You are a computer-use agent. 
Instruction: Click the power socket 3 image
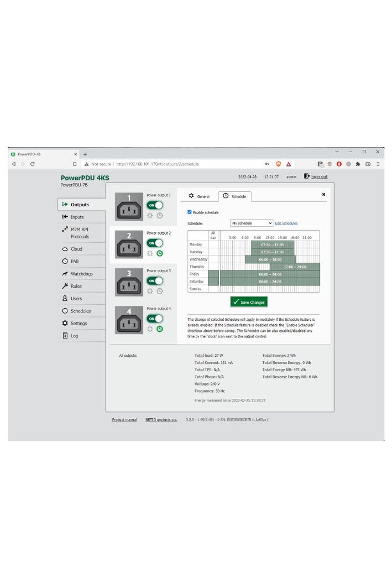129,283
